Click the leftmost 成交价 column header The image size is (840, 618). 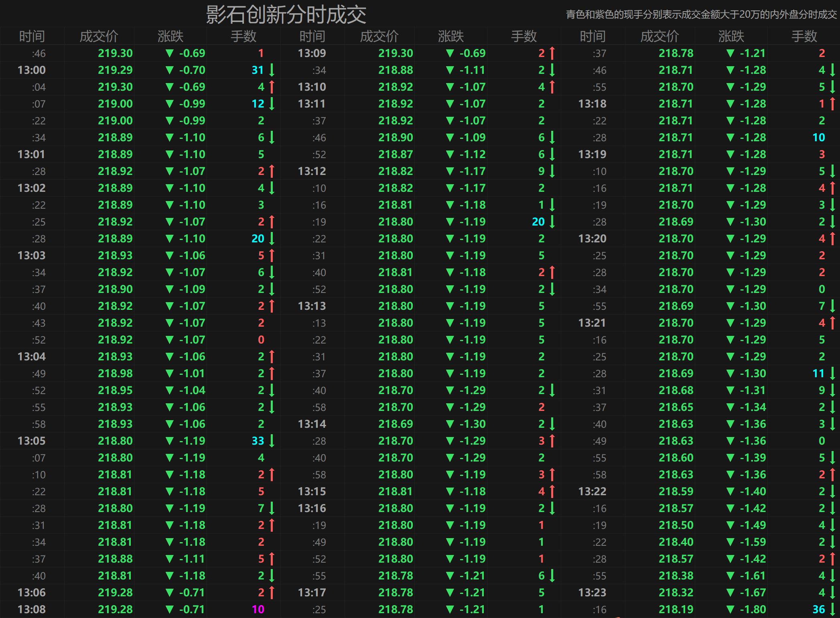[99, 36]
